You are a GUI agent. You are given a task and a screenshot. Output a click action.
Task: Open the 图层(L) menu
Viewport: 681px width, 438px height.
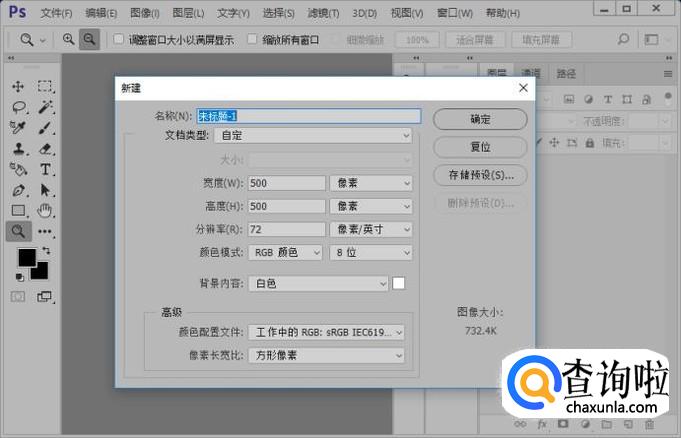187,13
